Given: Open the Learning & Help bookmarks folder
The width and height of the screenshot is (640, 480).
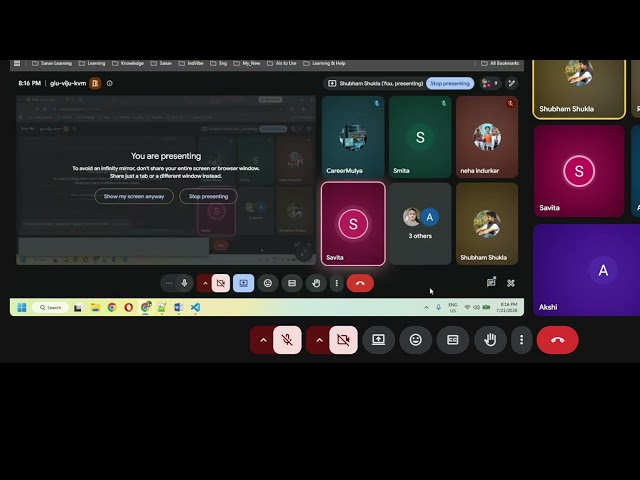Looking at the screenshot, I should tap(324, 63).
